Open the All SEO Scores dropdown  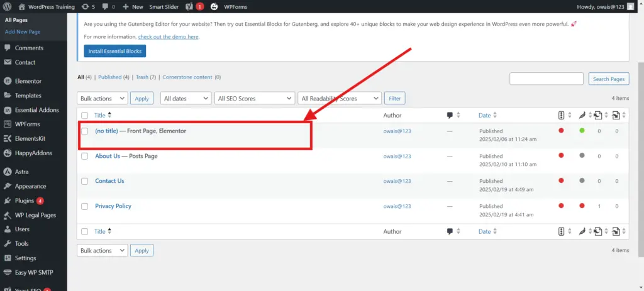click(255, 99)
